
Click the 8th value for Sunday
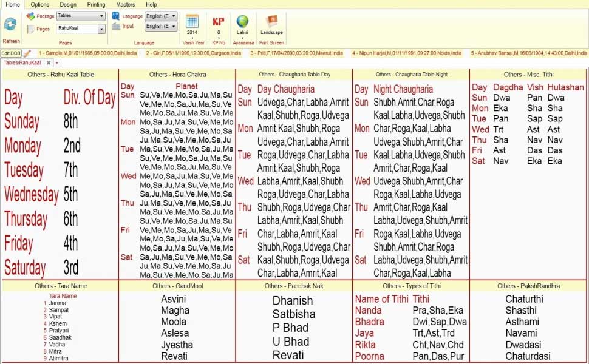tap(70, 121)
